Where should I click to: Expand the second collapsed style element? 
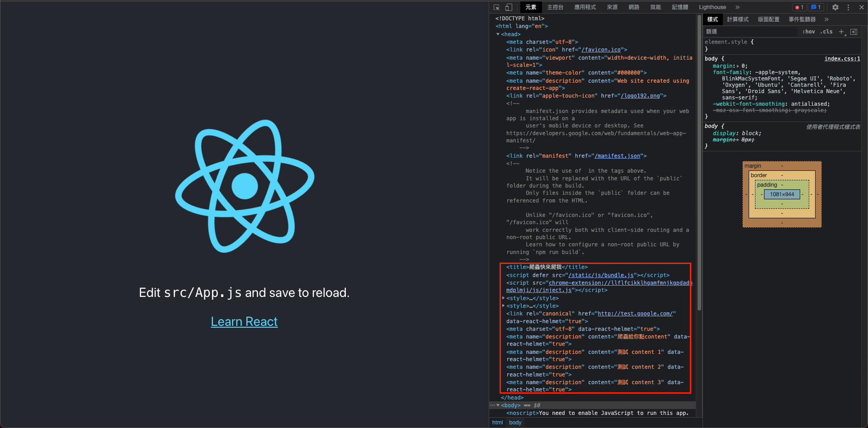point(503,306)
